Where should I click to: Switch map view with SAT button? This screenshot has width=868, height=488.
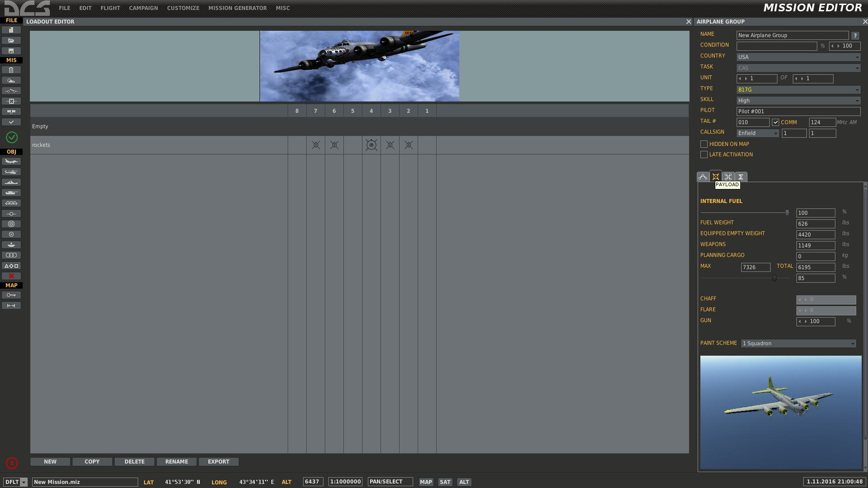tap(445, 482)
